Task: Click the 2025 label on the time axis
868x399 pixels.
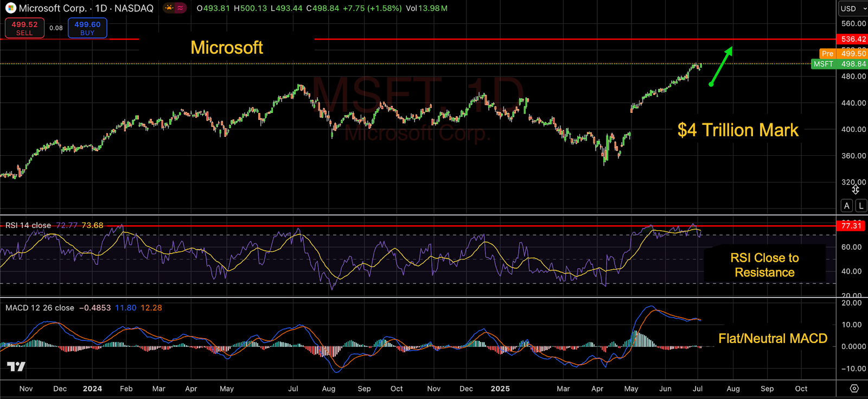Action: [x=500, y=389]
